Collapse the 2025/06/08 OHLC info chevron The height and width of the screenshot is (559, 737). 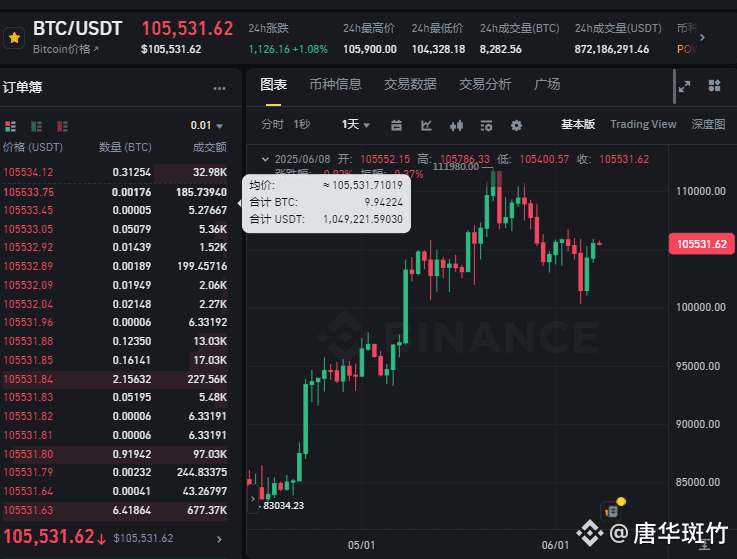pos(265,159)
